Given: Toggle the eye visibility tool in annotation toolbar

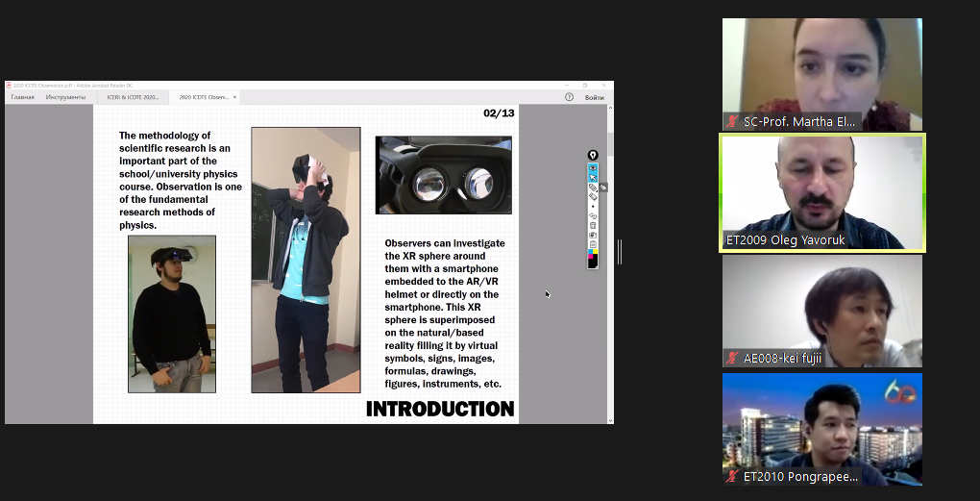Looking at the screenshot, I should click(593, 168).
